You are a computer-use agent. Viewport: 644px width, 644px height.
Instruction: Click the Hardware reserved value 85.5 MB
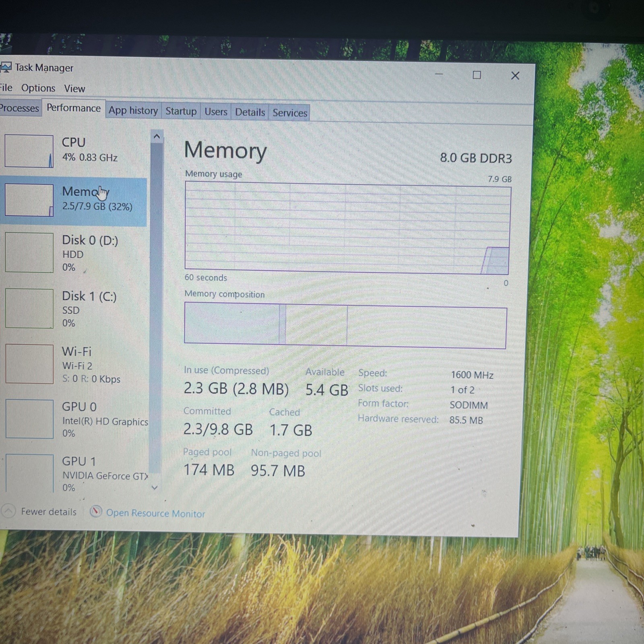pos(466,420)
